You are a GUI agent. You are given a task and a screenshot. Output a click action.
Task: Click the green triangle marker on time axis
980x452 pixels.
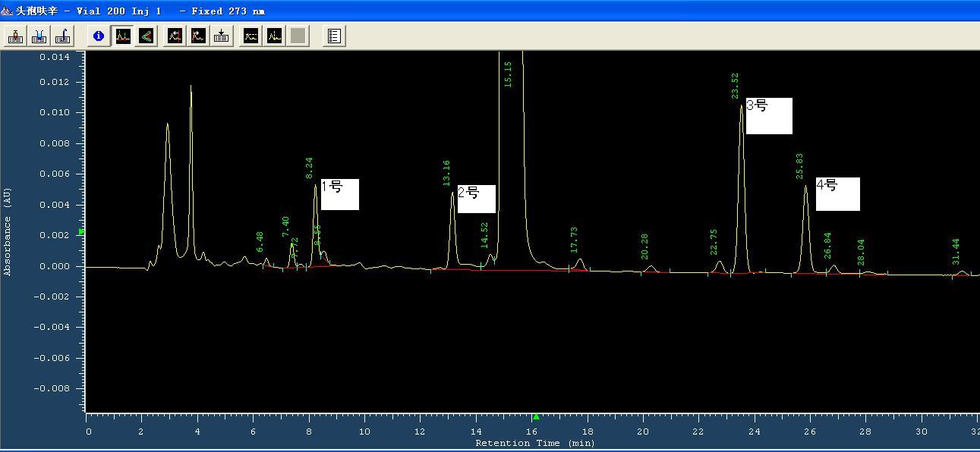tap(536, 416)
